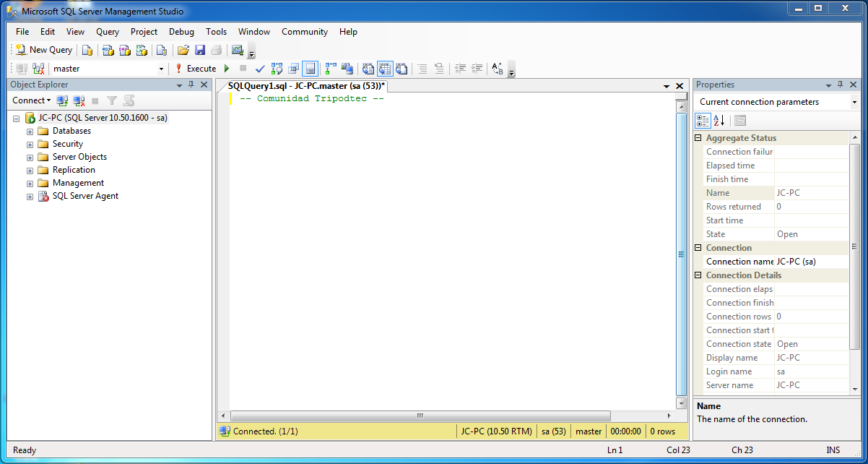Expand the Databases tree node
Image resolution: width=868 pixels, height=464 pixels.
(30, 132)
